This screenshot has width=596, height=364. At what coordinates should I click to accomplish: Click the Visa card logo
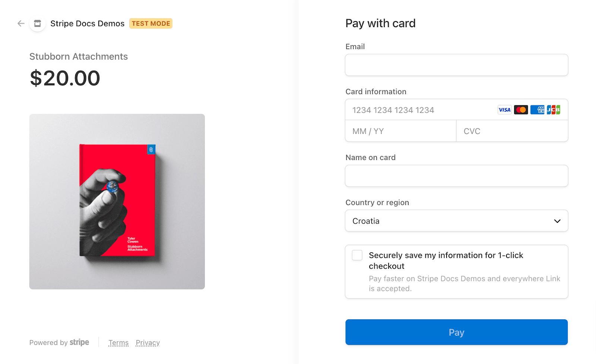504,110
